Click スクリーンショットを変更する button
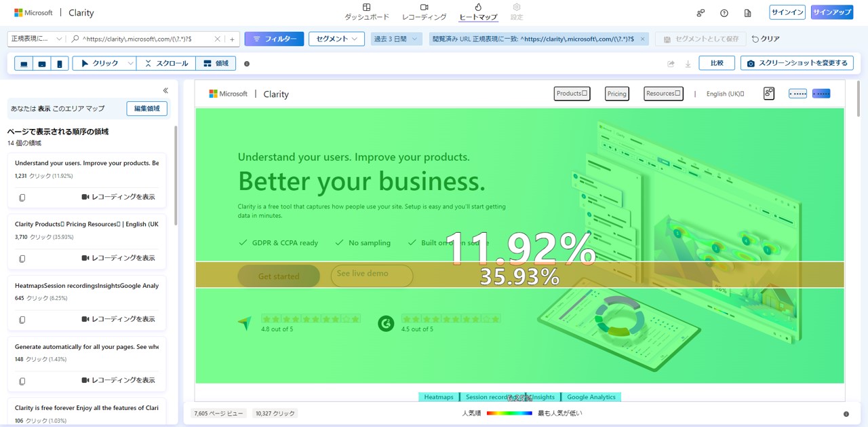Viewport: 868px width, 427px height. coord(797,63)
